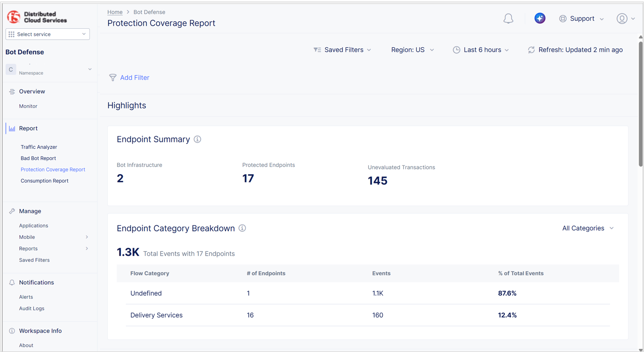The image size is (644, 352).
Task: Open the notification bell icon
Action: pos(509,18)
